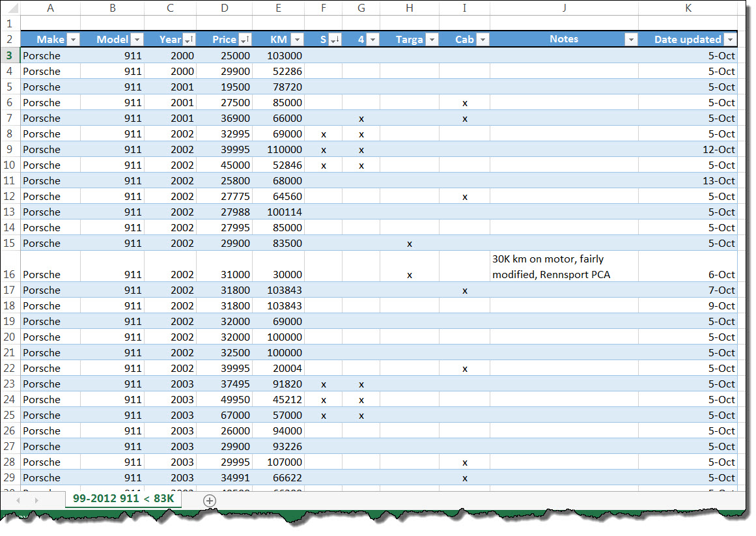Open the Price column sort filter dropdown
Viewport: 756px width, 536px height.
click(245, 40)
